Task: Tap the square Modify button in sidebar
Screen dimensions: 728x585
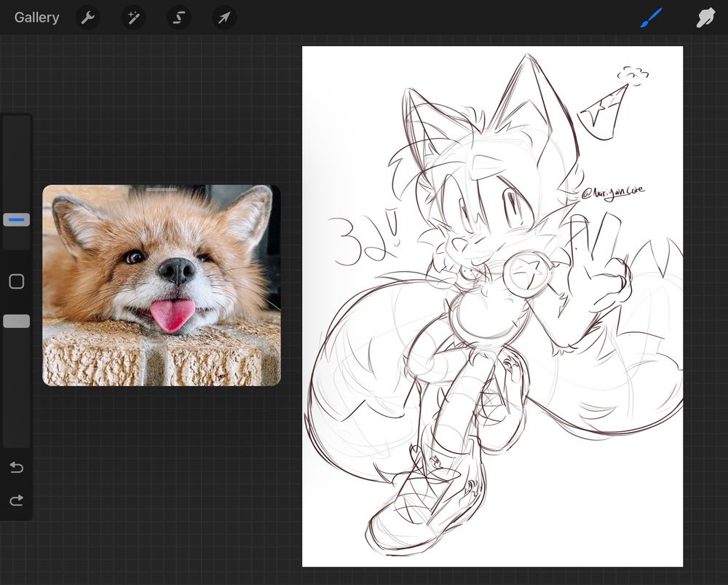Action: click(16, 282)
